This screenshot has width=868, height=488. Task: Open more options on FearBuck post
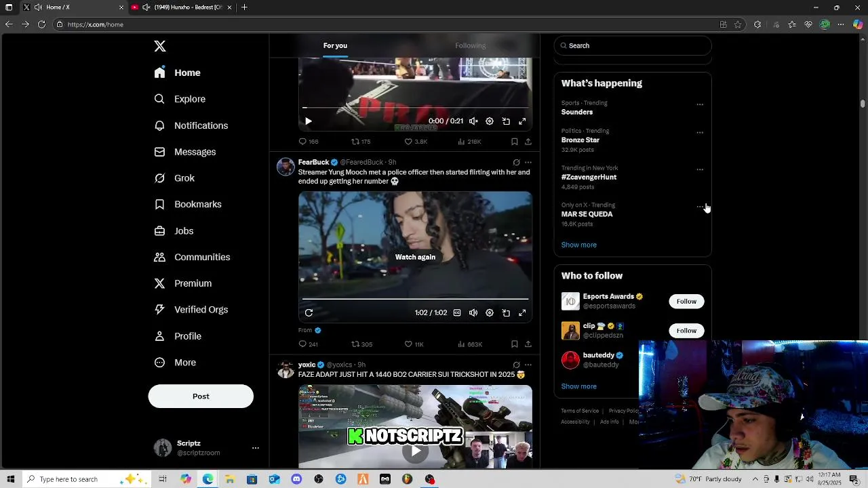(x=528, y=163)
